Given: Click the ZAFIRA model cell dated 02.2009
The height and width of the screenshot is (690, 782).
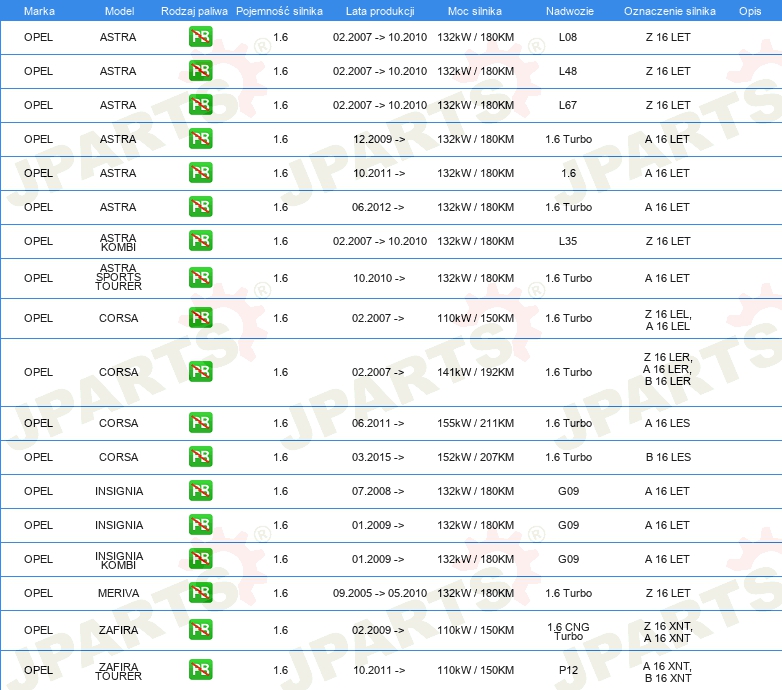Looking at the screenshot, I should (118, 630).
